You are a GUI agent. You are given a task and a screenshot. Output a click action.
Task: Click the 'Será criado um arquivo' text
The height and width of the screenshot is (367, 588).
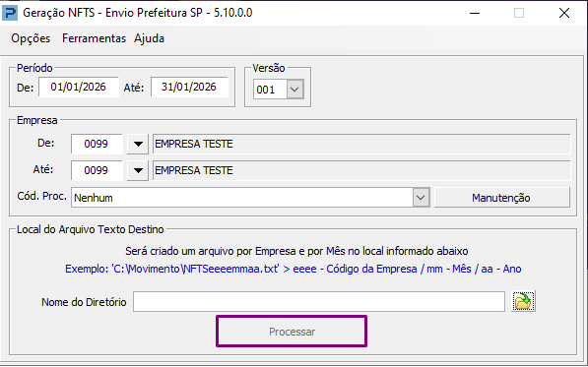(296, 251)
